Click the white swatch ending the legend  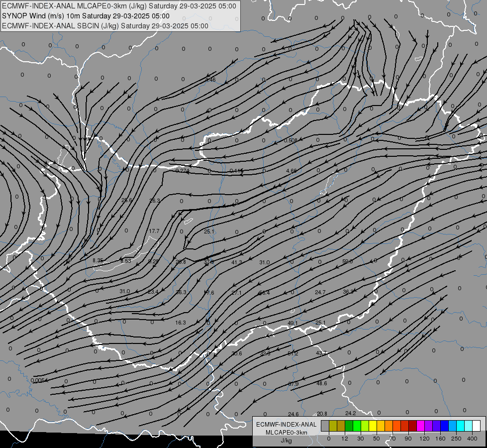(x=477, y=426)
